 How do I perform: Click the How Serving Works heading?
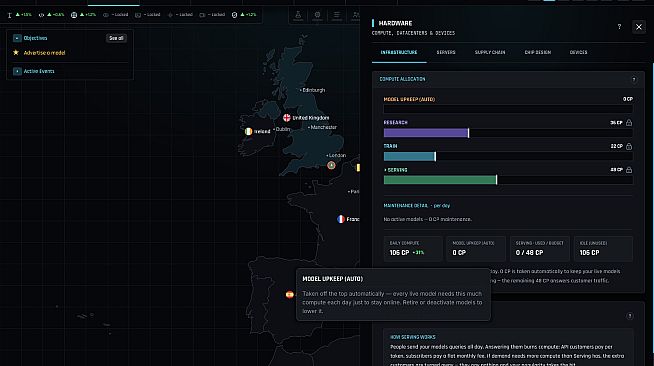413,337
